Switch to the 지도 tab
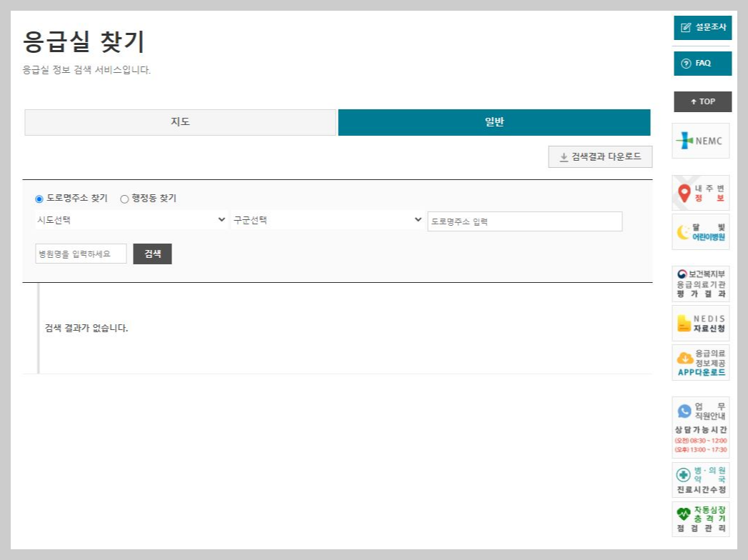This screenshot has width=748, height=560. 180,122
